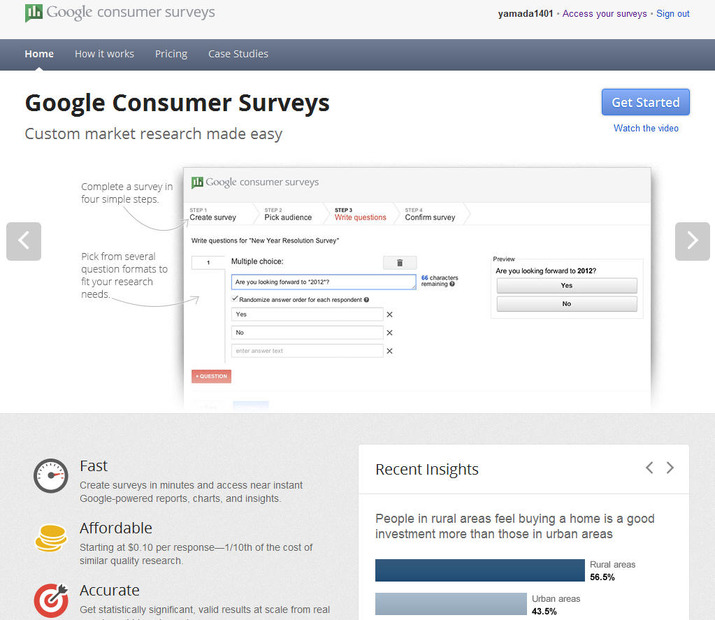Click username yamada1401
This screenshot has height=620, width=715.
[525, 14]
